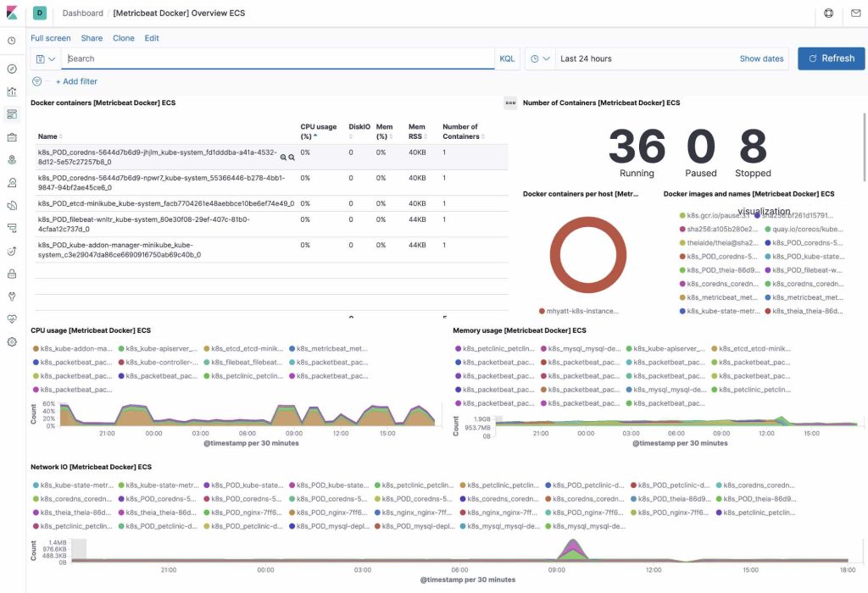Click the 36 Running metric
868x593 pixels.
coord(637,152)
